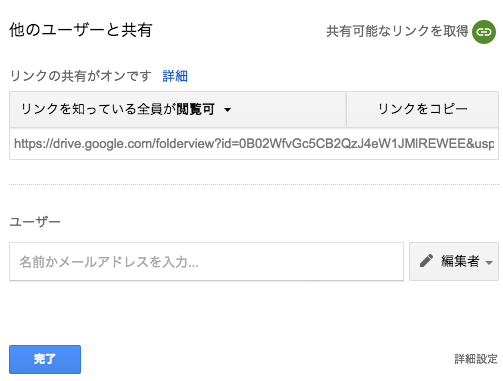
Task: Click the リンクをコピー button
Action: tap(422, 109)
